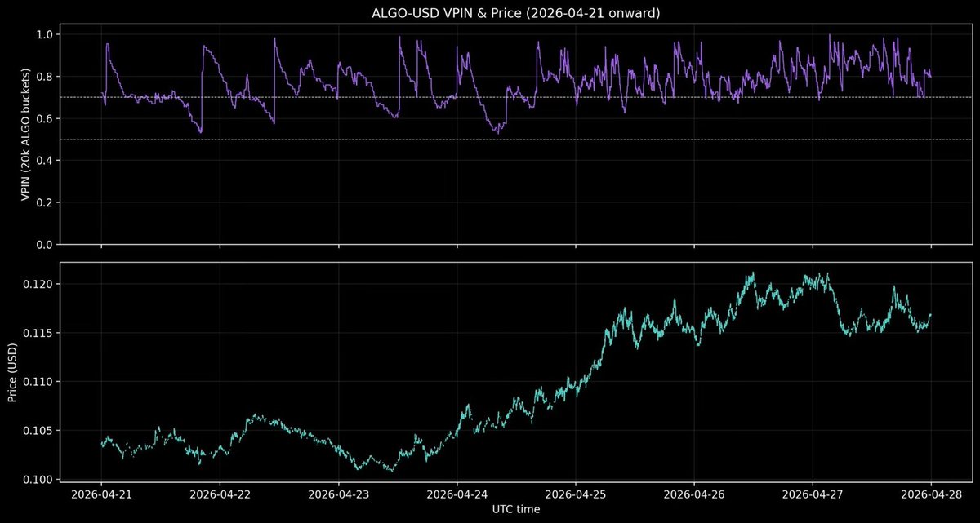Screen dimensions: 980x523
Task: Click the 0.2 VPIN axis value
Action: coord(46,202)
